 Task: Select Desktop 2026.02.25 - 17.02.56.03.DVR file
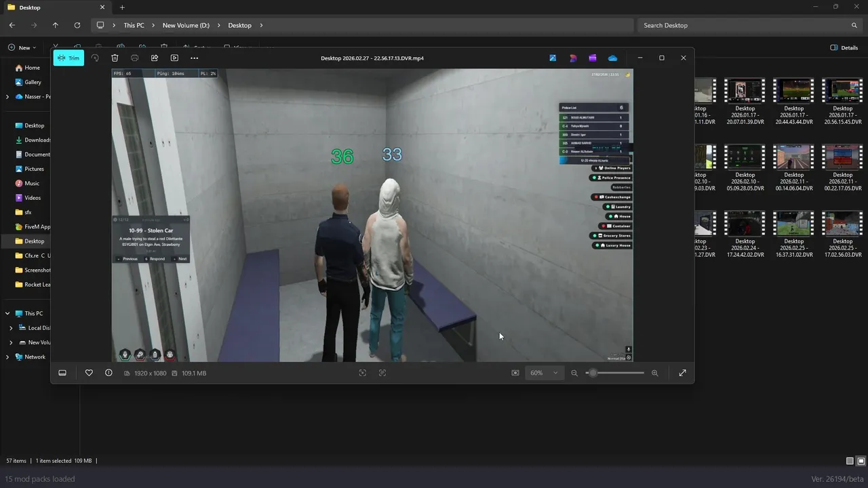[x=843, y=235]
